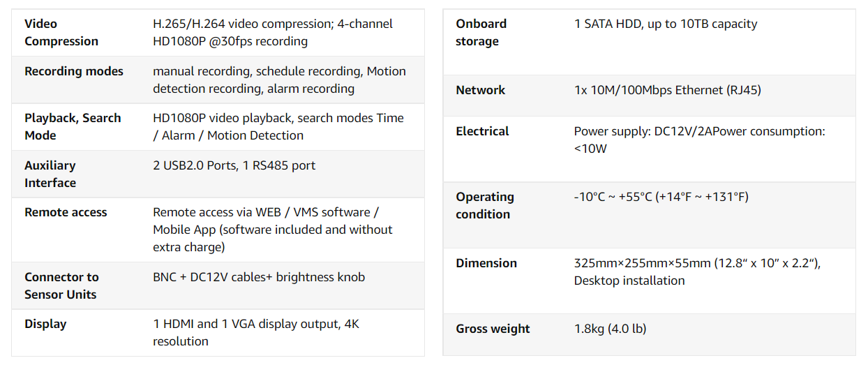Image resolution: width=868 pixels, height=365 pixels.
Task: Click the 1 SATA HDD capacity value
Action: pos(666,24)
